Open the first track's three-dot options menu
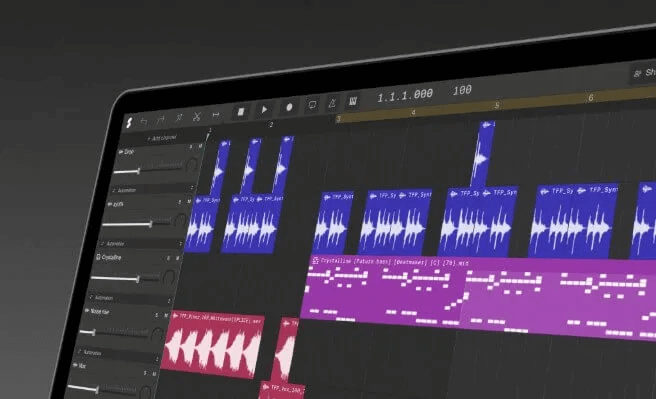656x399 pixels. (192, 187)
